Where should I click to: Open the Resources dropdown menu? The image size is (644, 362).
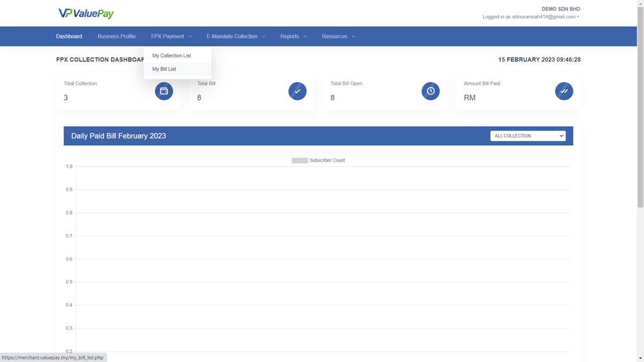pos(338,36)
